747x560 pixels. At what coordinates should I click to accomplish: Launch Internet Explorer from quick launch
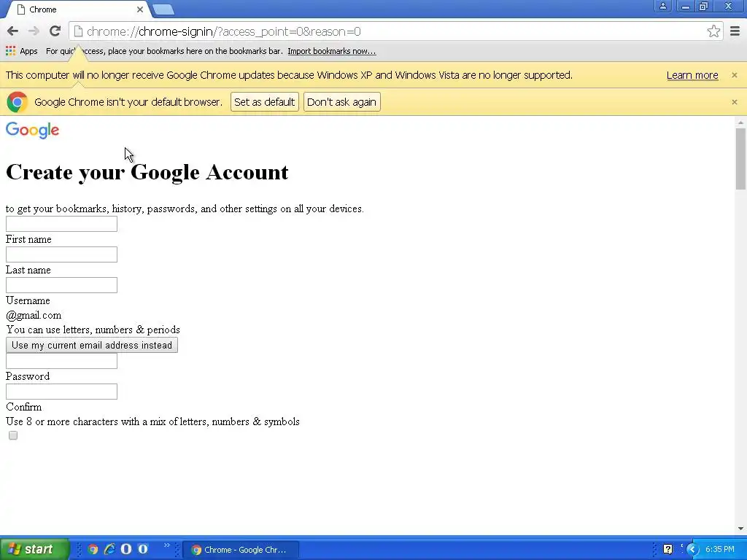click(109, 549)
